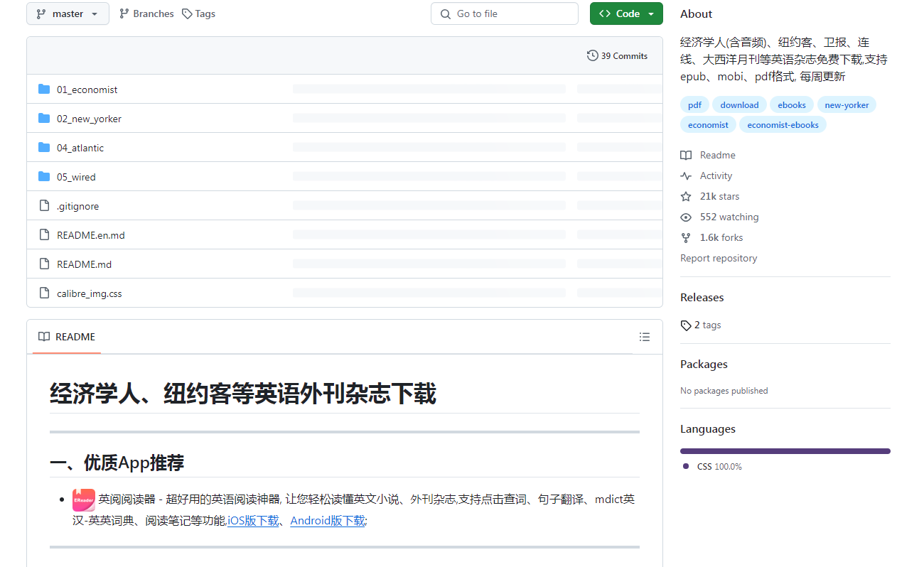Image resolution: width=924 pixels, height=567 pixels.
Task: Open the README outline list icon
Action: (x=645, y=337)
